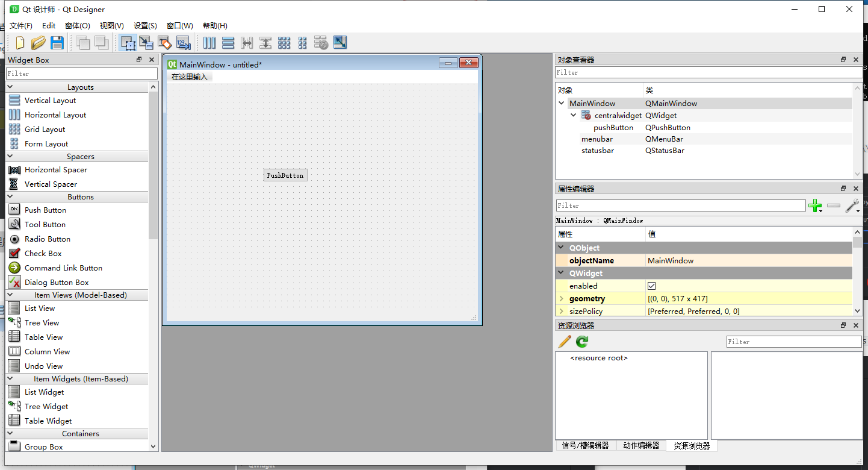
Task: Add a dynamic property with green plus
Action: (816, 206)
